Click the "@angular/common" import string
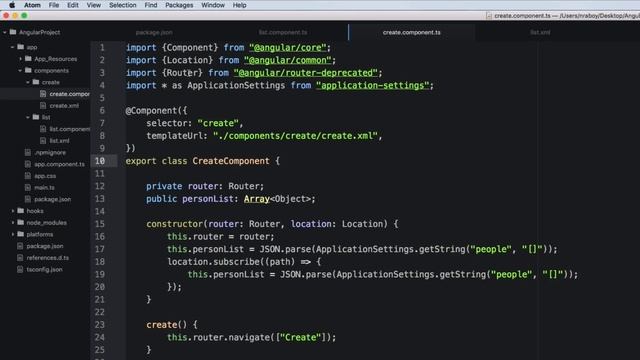Viewport: 640px width, 360px height. [288, 60]
